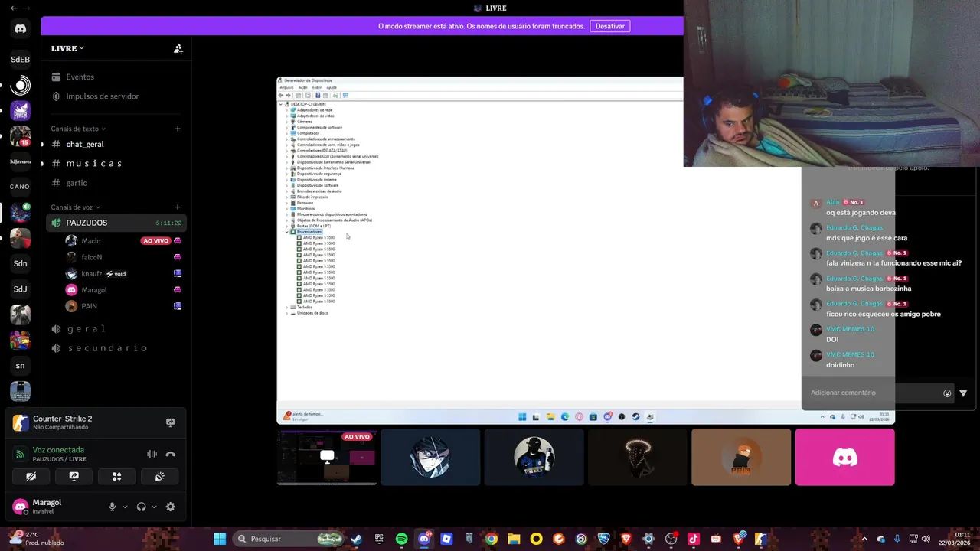Disconnect from the voice channel
Screen dimensions: 980x551
click(x=170, y=454)
